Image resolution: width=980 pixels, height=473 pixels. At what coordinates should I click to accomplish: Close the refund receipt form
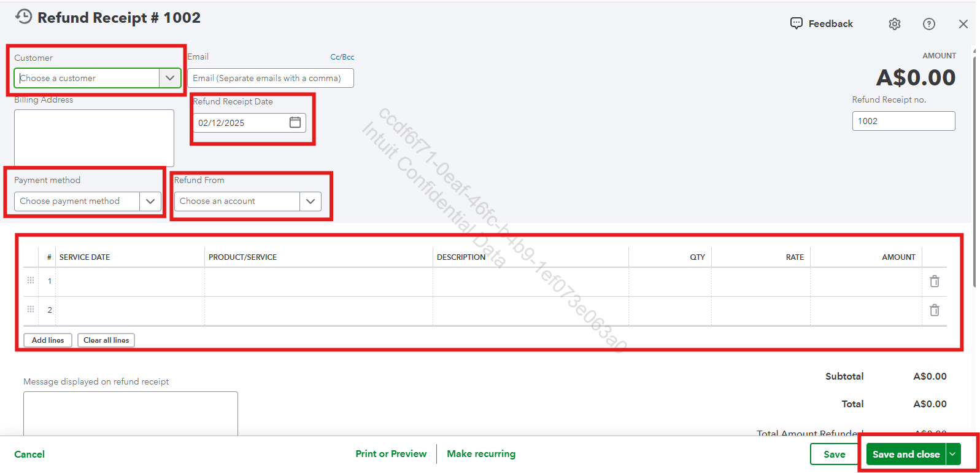[x=963, y=24]
